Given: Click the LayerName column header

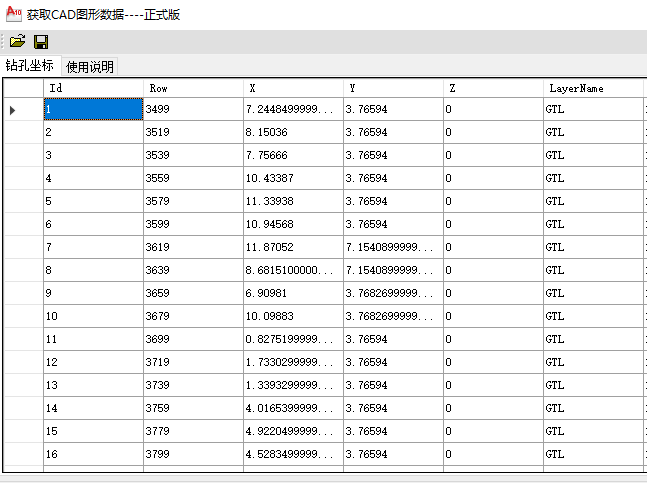Looking at the screenshot, I should 593,88.
